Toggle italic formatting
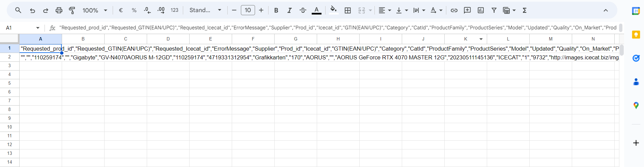 click(289, 10)
